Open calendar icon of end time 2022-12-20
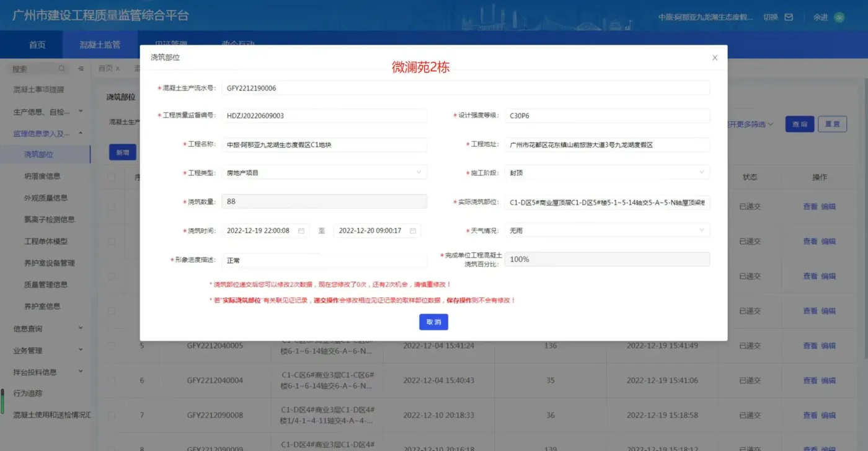 [413, 230]
